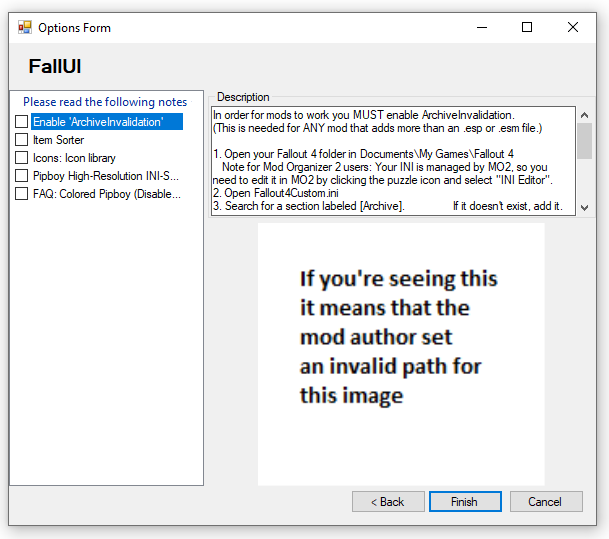Click the 'Please read the following notes' header

(x=105, y=102)
